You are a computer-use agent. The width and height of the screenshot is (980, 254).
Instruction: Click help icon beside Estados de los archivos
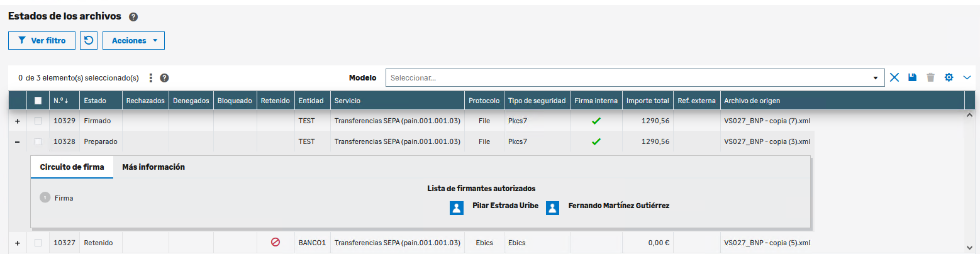click(133, 17)
